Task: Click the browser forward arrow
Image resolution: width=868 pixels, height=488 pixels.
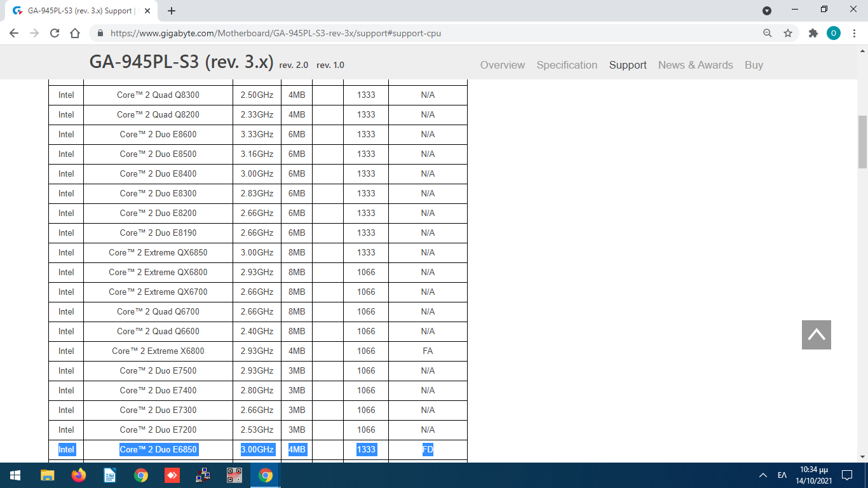Action: coord(34,33)
